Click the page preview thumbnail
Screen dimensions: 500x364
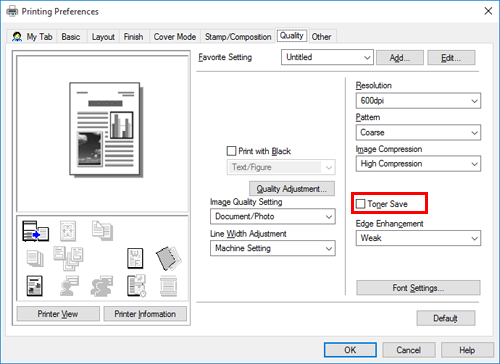[x=106, y=129]
